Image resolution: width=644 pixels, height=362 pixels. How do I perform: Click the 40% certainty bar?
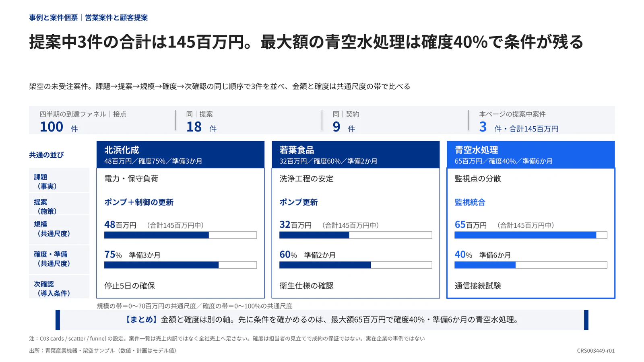530,265
